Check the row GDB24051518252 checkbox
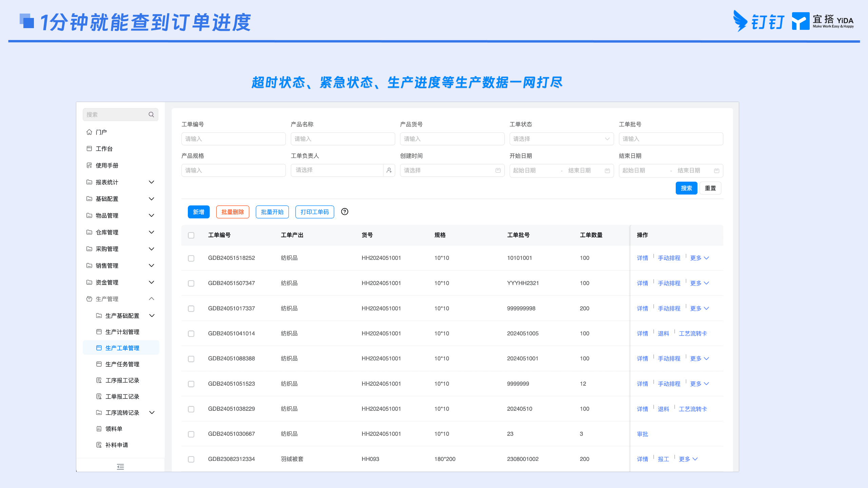Screen dimensions: 868x488 click(x=191, y=258)
